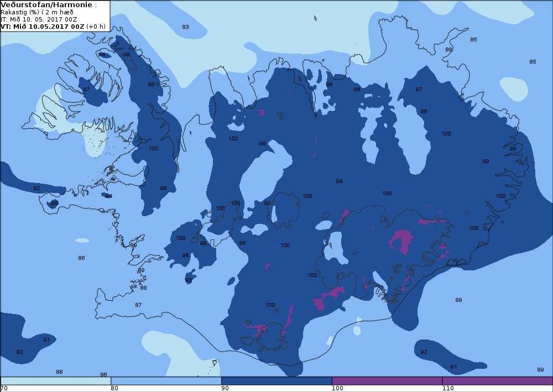This screenshot has height=392, width=553.
Task: Select the 'VT: Mið 10.05.2017 00Z (+0 h)' line
Action: pyautogui.click(x=53, y=27)
